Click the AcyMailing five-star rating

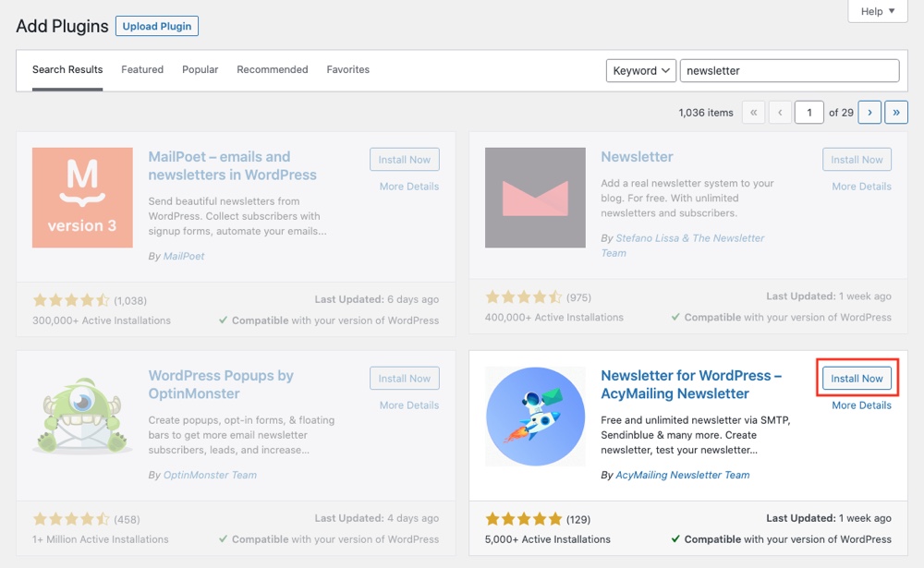(523, 519)
